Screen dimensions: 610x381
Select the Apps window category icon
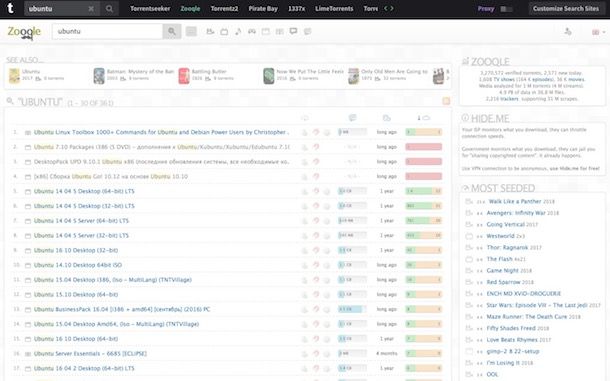[x=266, y=32]
